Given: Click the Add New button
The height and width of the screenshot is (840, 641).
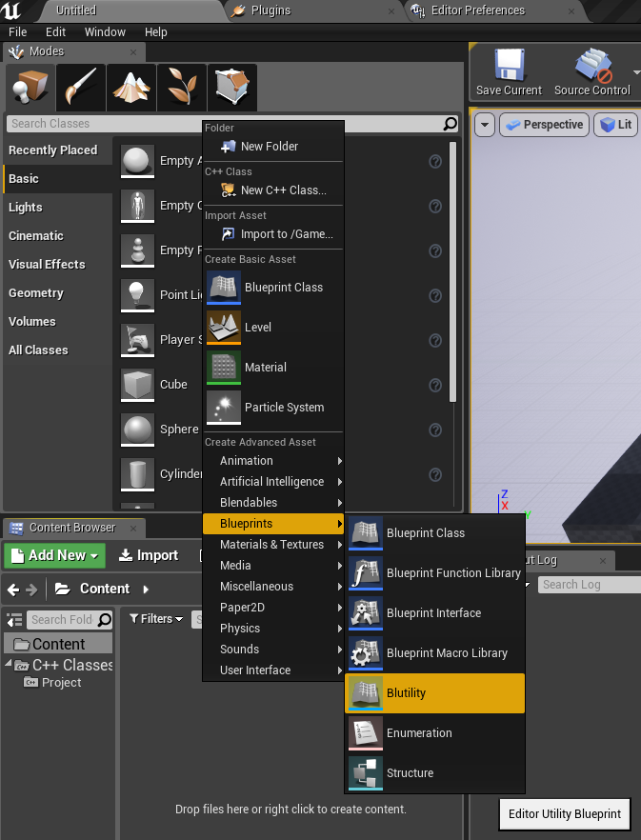Looking at the screenshot, I should point(54,555).
